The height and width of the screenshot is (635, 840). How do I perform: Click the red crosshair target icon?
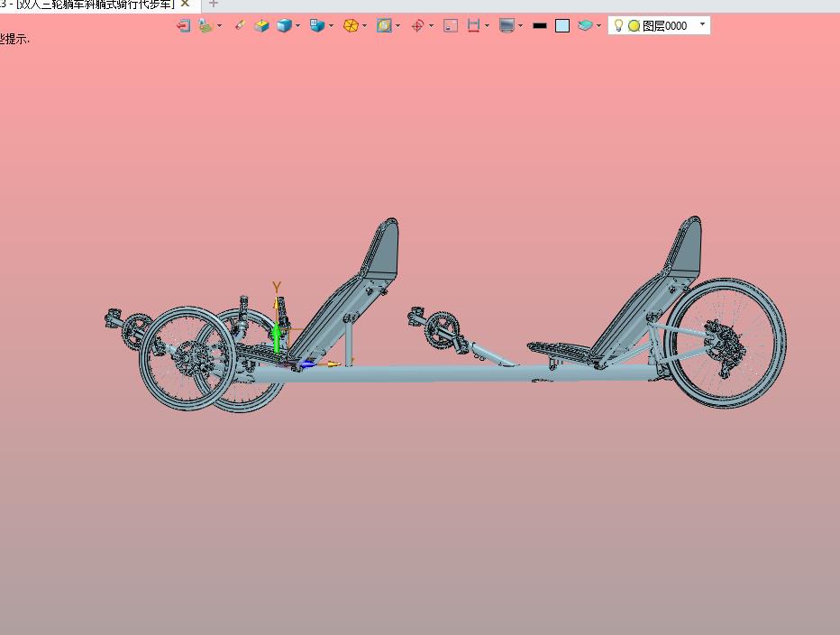pyautogui.click(x=417, y=26)
